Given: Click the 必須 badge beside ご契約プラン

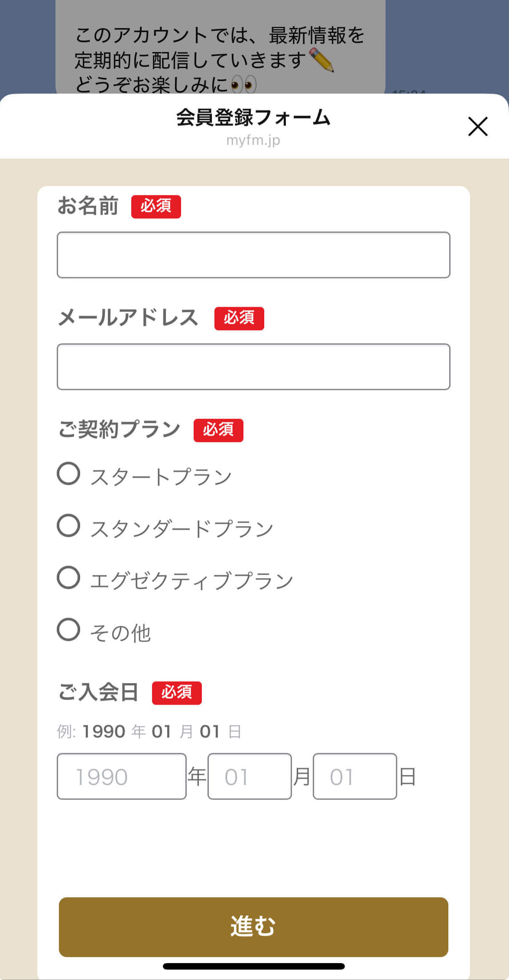Looking at the screenshot, I should [218, 430].
